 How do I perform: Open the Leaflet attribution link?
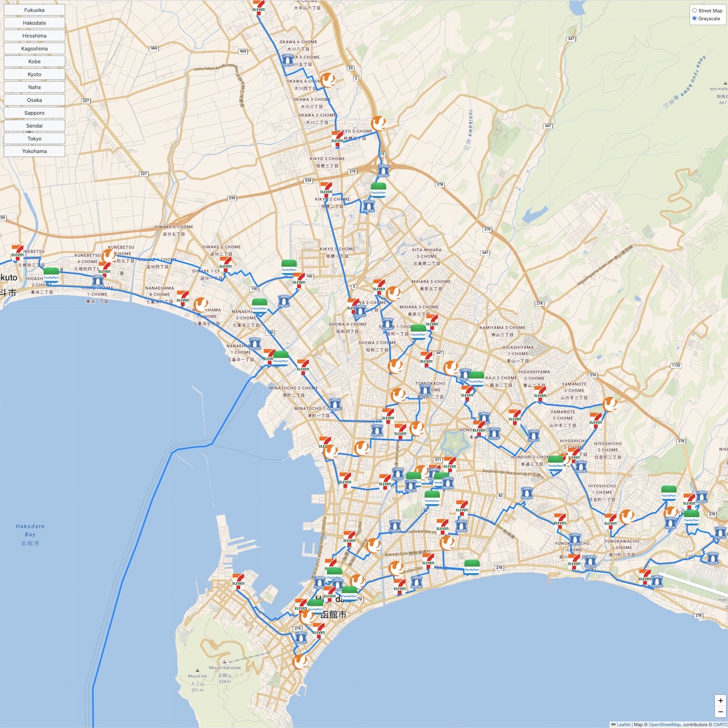click(x=623, y=725)
